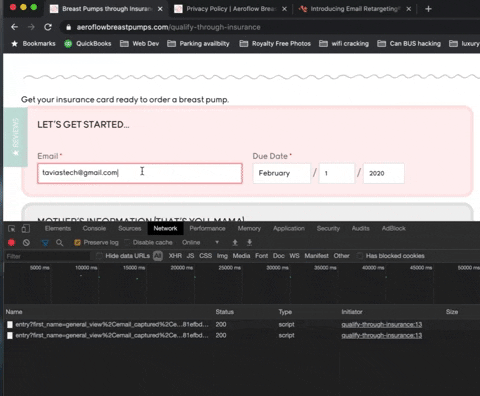This screenshot has height=396, width=480.
Task: Click the Bookmarks star icon
Action: [x=15, y=44]
